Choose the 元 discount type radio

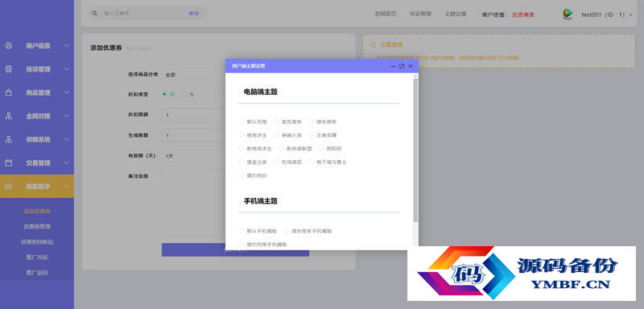[x=165, y=94]
